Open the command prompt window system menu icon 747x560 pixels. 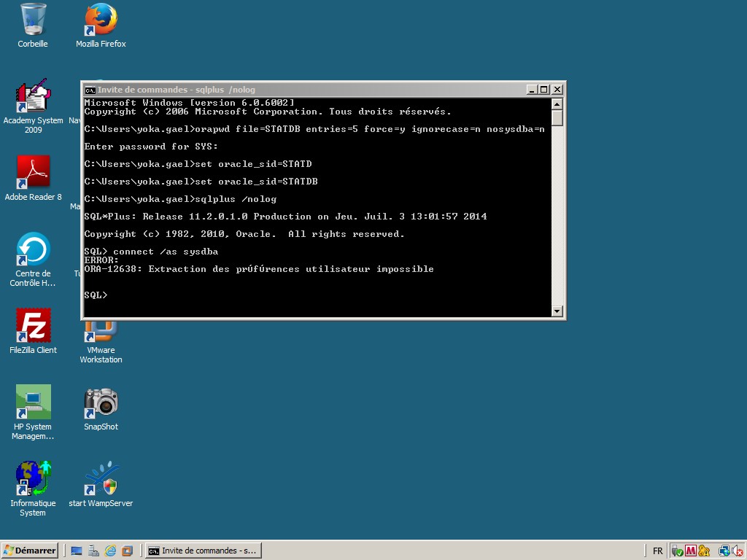tap(90, 90)
